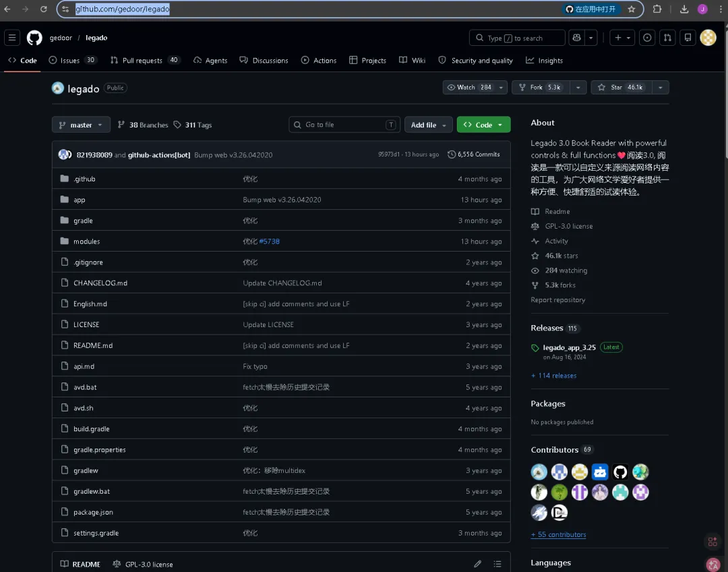Open the 38 Branches link
Image resolution: width=728 pixels, height=572 pixels.
point(143,125)
